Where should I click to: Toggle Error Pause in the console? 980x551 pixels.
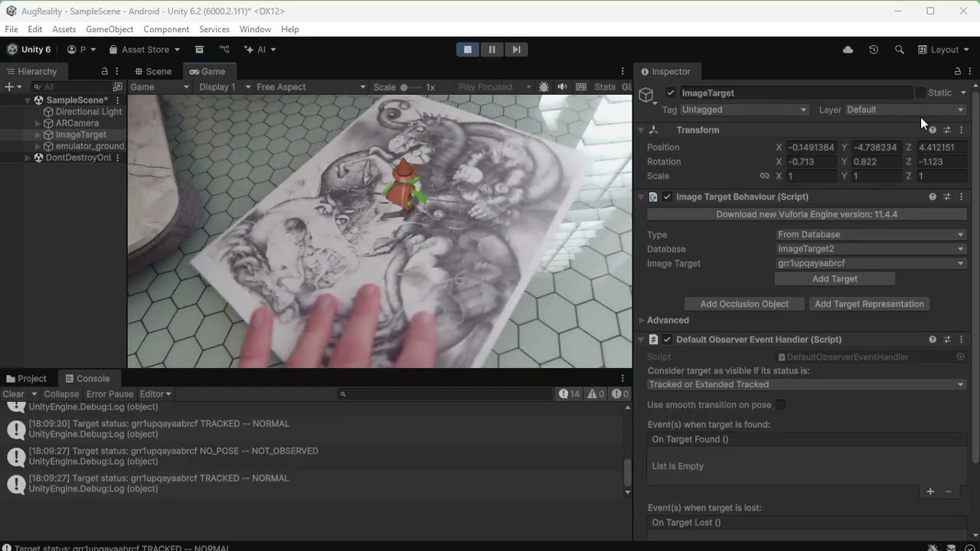tap(109, 394)
